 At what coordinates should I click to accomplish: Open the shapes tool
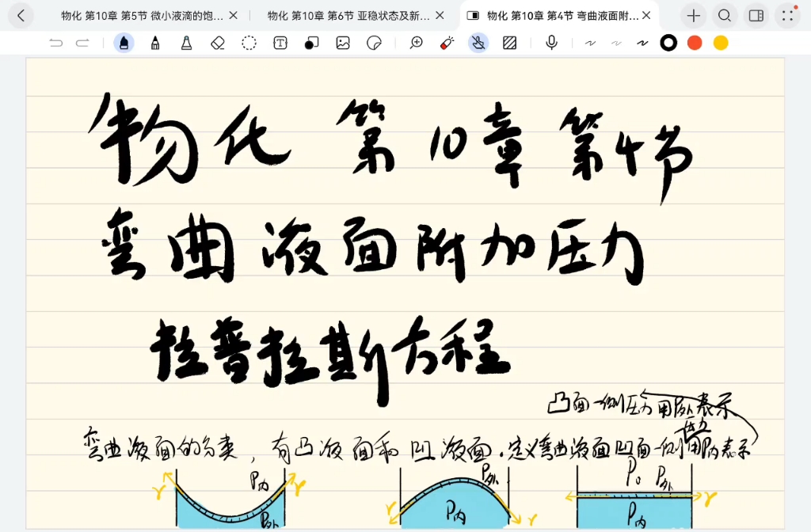pyautogui.click(x=311, y=43)
